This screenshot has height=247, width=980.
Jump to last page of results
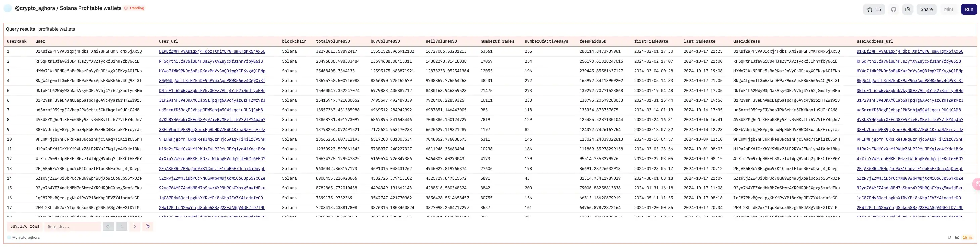pos(148,226)
